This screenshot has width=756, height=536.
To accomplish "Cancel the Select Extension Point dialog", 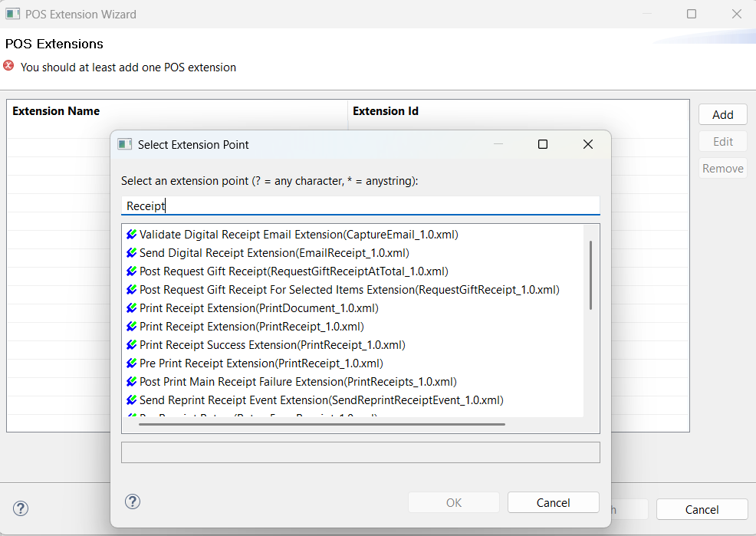I will tap(553, 501).
